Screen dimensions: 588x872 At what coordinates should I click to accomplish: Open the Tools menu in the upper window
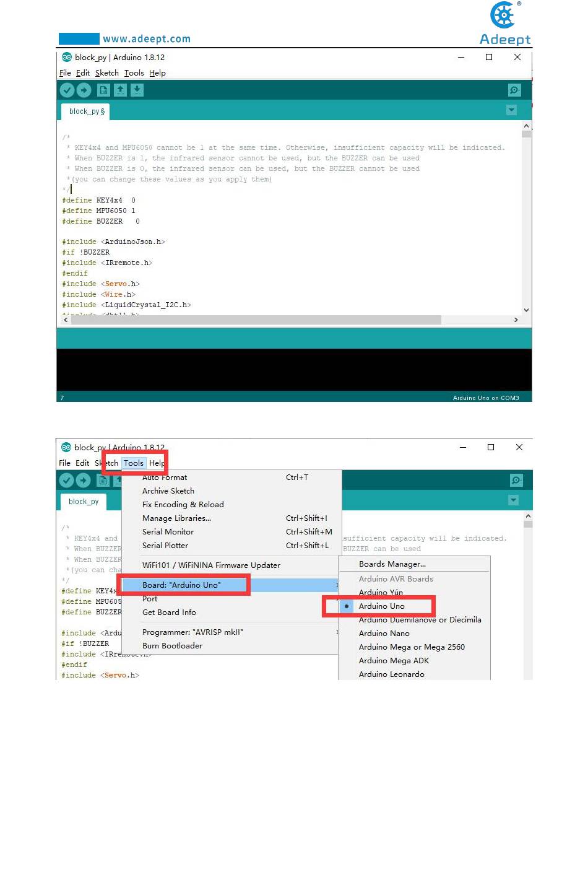(x=134, y=73)
